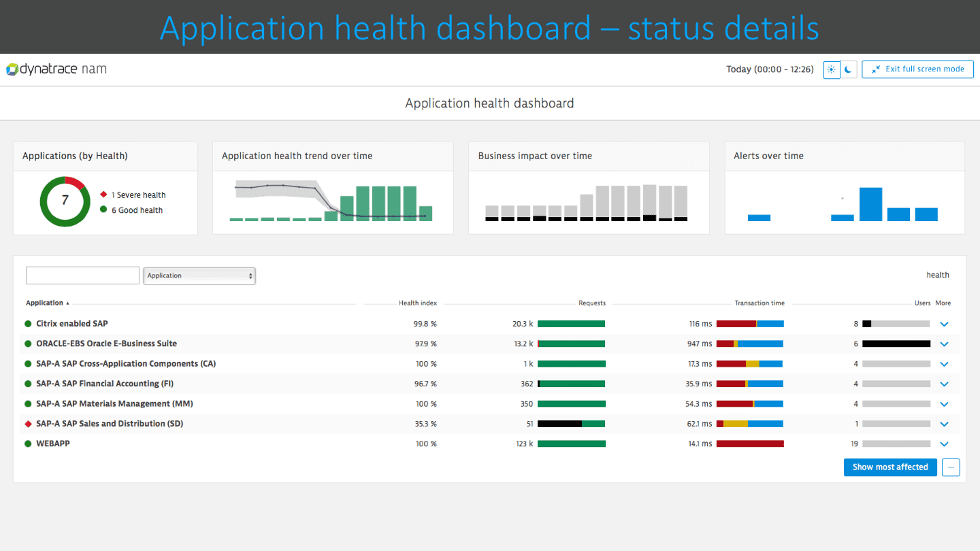Click users bar for ORACLE-EBS row
980x551 pixels.
[896, 344]
